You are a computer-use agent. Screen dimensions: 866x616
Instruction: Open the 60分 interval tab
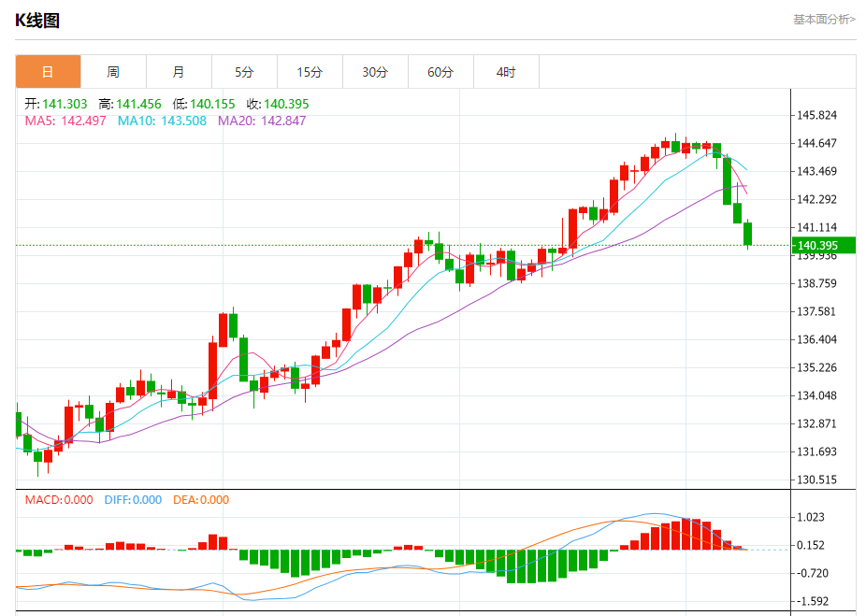click(440, 72)
